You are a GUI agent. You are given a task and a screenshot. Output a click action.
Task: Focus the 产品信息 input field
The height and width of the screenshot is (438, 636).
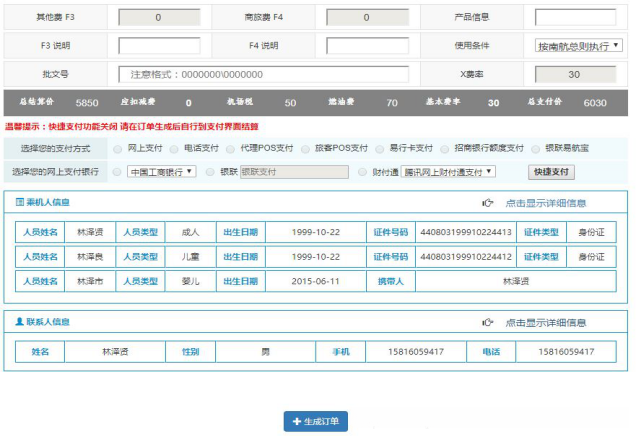(x=576, y=17)
